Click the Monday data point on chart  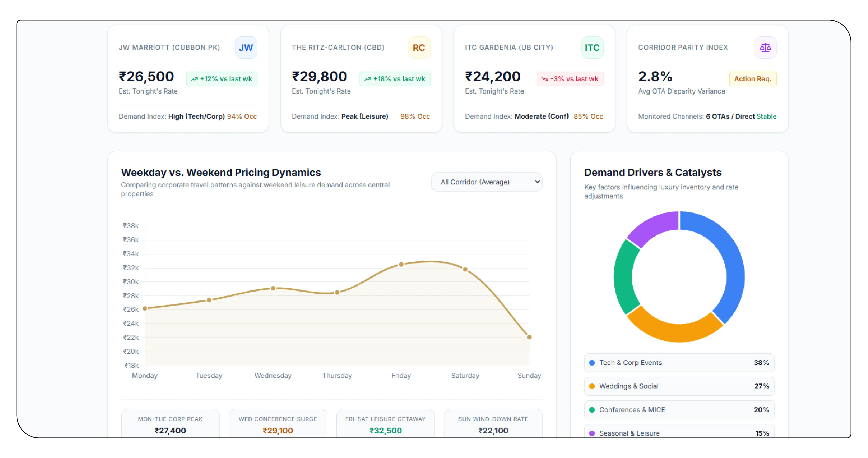tap(145, 309)
